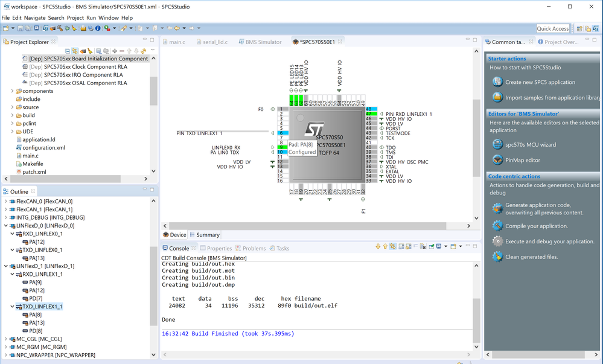Click Collapse All in Project Explorer toolbar
This screenshot has width=603, height=364.
click(x=68, y=51)
